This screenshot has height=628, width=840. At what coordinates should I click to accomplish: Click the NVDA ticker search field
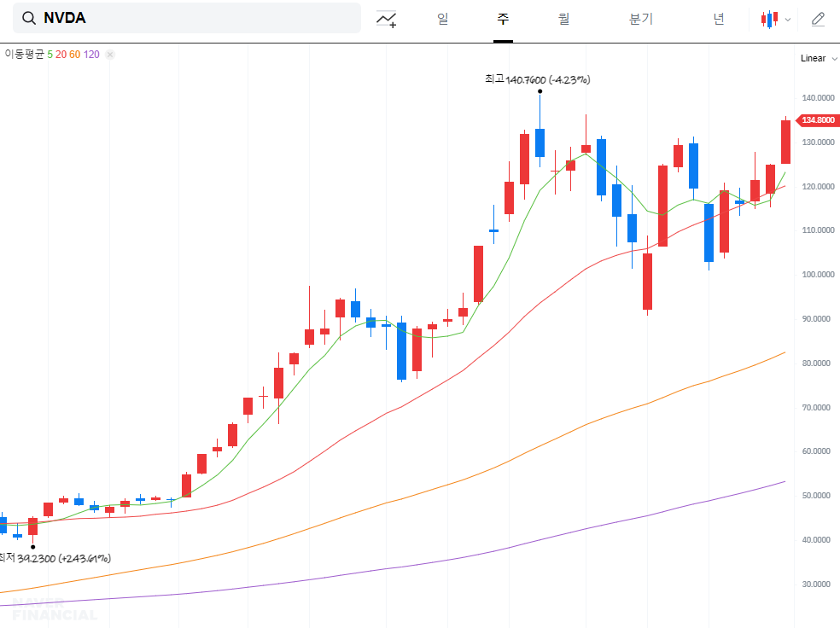pyautogui.click(x=186, y=18)
